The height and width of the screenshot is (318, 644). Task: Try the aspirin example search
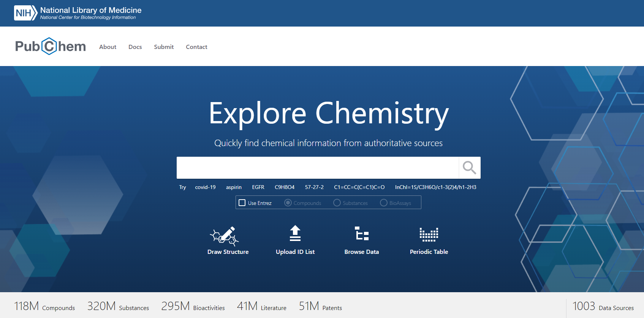point(234,187)
